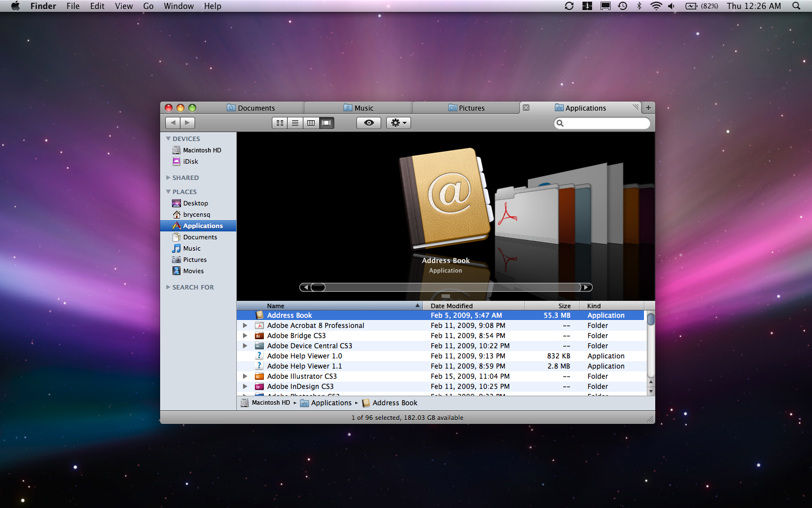Switch to list view mode
812x508 pixels.
[x=295, y=122]
